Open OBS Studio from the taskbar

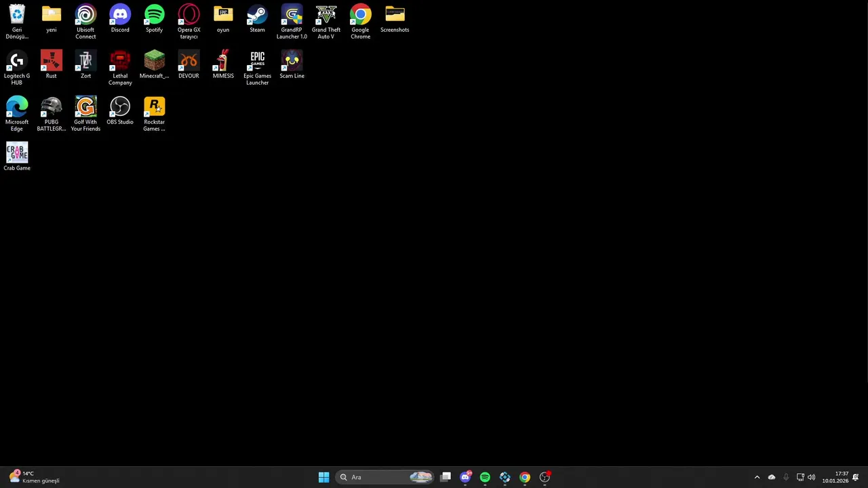click(x=545, y=477)
